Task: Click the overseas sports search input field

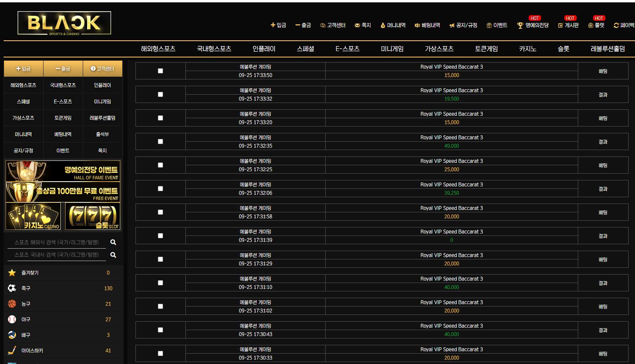Action: (57, 242)
